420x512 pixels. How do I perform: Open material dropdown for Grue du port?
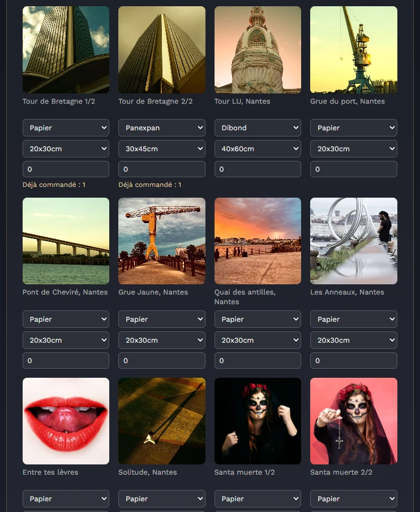point(354,127)
